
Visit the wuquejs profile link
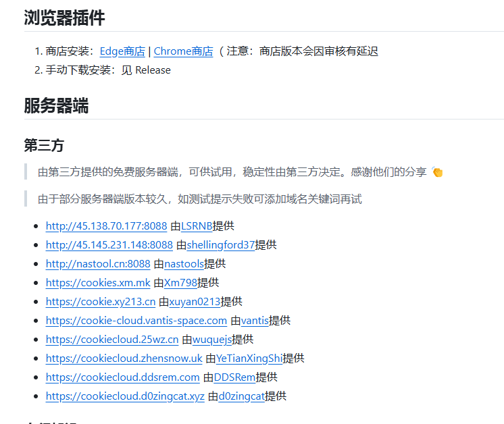tap(212, 340)
